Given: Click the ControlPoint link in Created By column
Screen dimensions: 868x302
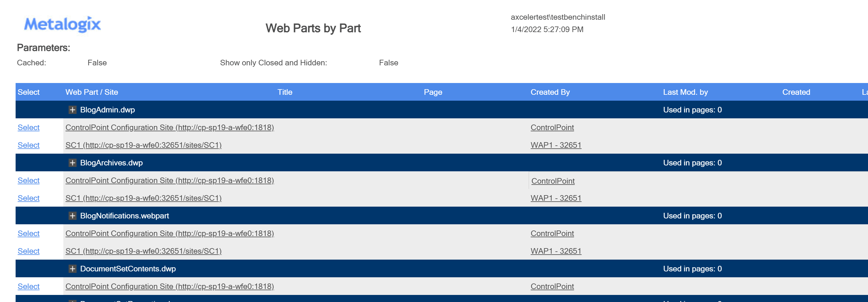Looking at the screenshot, I should [552, 128].
